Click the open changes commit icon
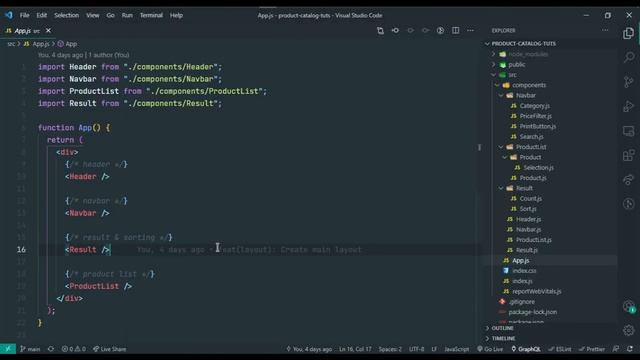640x360 pixels. 396,31
